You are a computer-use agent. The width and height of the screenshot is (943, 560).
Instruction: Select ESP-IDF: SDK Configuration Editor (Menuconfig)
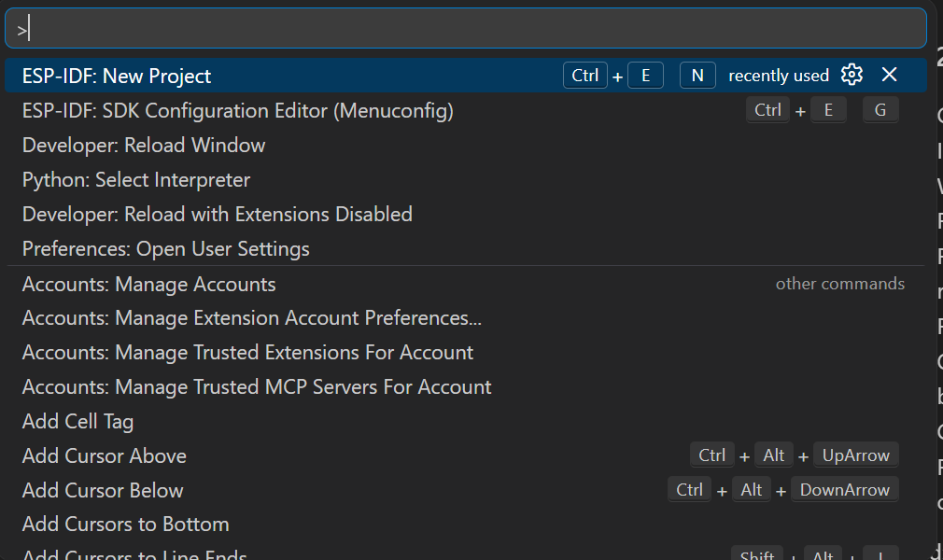[466, 110]
